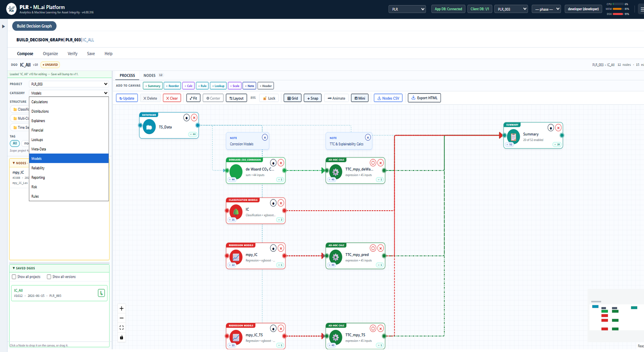Click the Summary clipboard icon
This screenshot has width=644, height=352.
coord(513,136)
